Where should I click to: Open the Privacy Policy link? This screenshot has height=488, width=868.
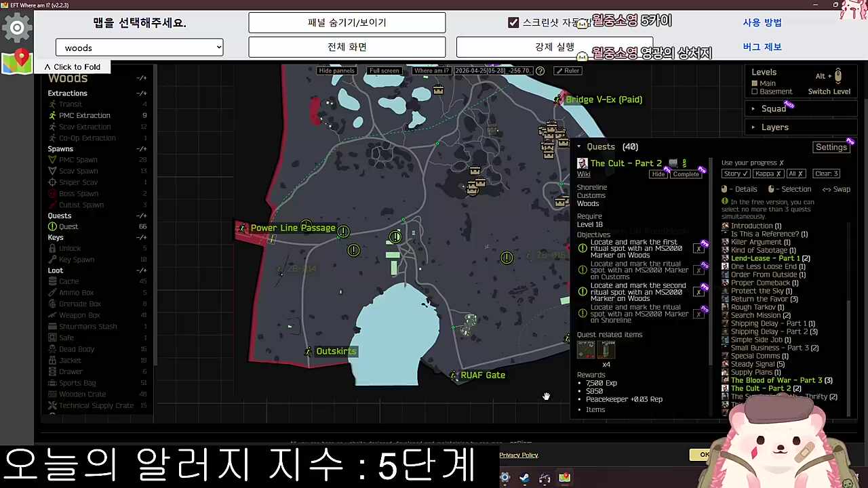519,455
